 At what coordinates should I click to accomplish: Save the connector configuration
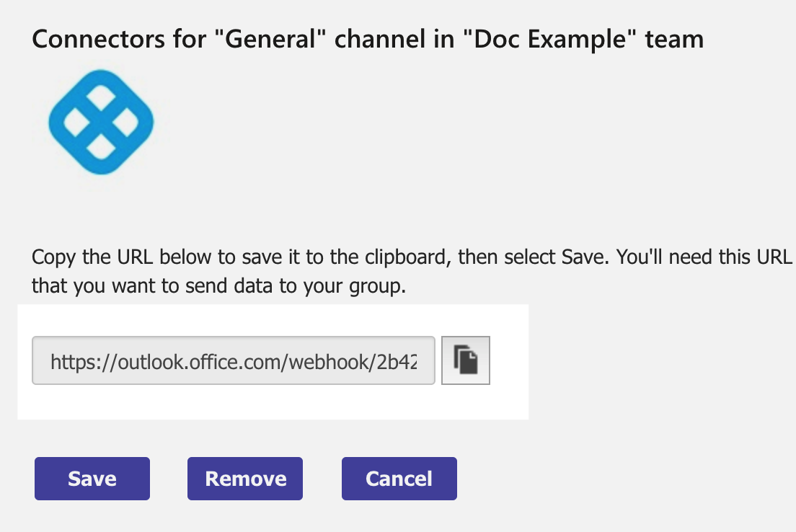tap(92, 479)
